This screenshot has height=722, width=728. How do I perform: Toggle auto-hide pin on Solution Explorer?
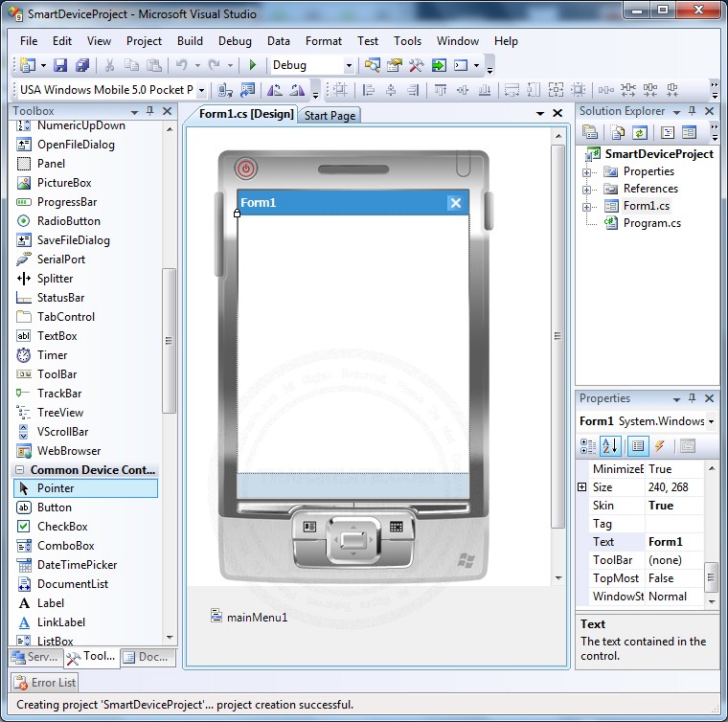(x=692, y=111)
